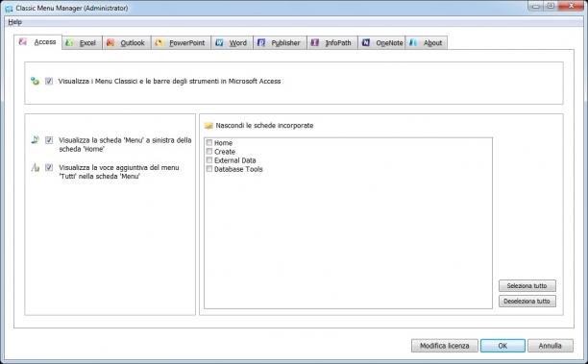The height and width of the screenshot is (364, 588).
Task: Click the Word icon on its tab
Action: click(x=219, y=42)
